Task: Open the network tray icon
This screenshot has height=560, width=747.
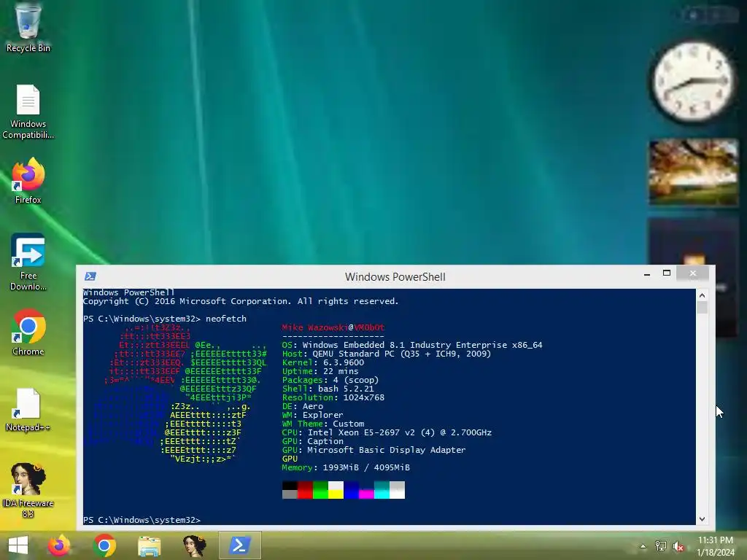Action: click(x=661, y=545)
